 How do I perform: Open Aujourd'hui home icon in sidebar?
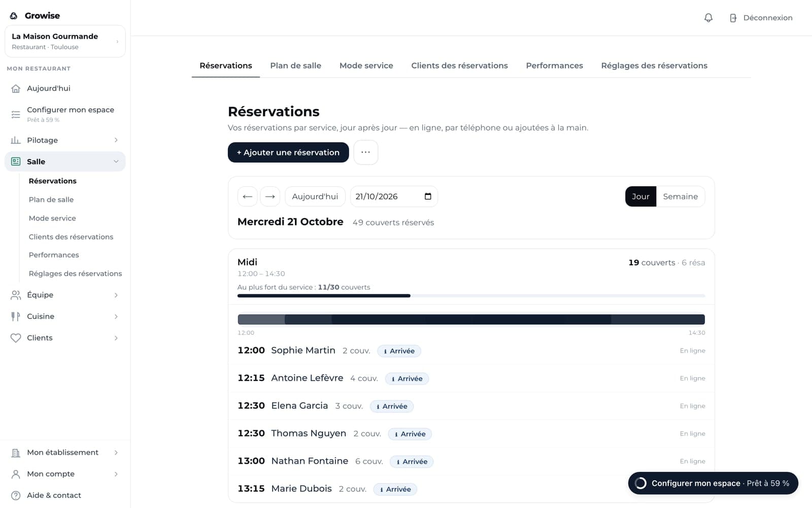(x=16, y=88)
